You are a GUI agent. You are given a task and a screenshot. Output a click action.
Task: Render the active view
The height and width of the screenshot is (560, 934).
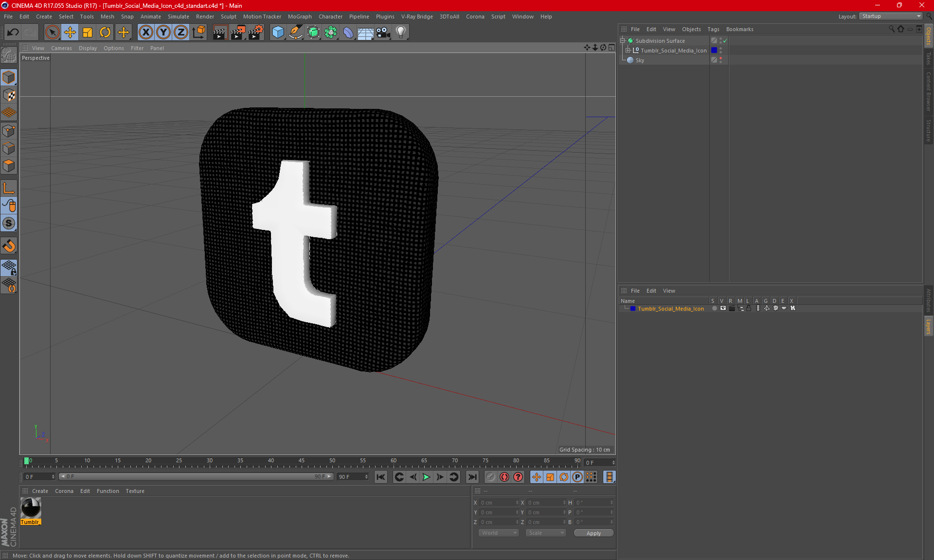pyautogui.click(x=220, y=32)
